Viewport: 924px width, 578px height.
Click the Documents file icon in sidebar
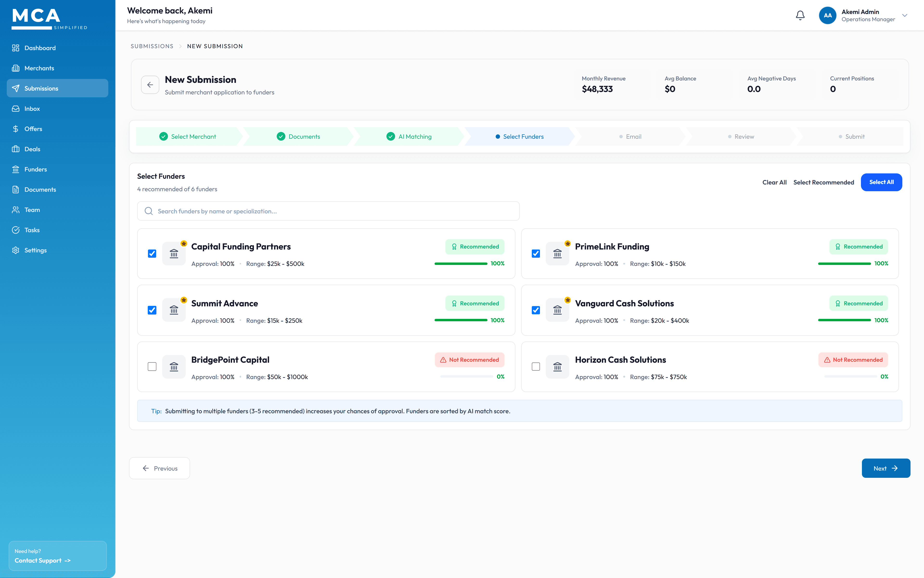point(16,190)
